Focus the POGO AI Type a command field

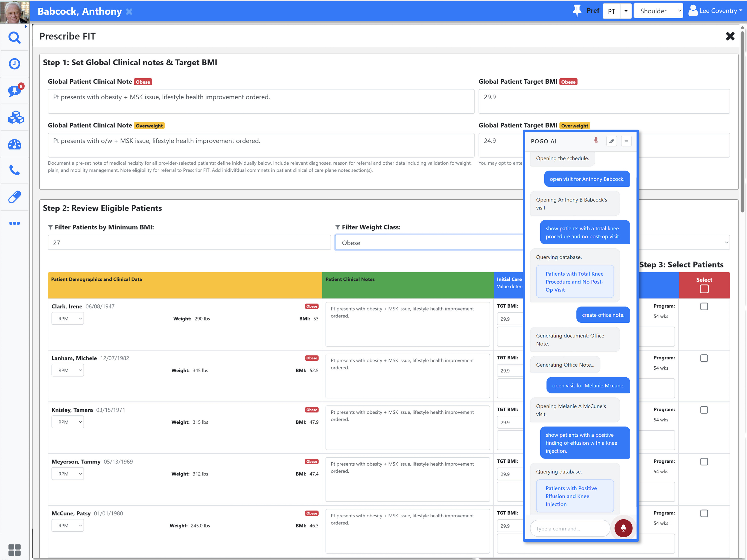tap(570, 528)
